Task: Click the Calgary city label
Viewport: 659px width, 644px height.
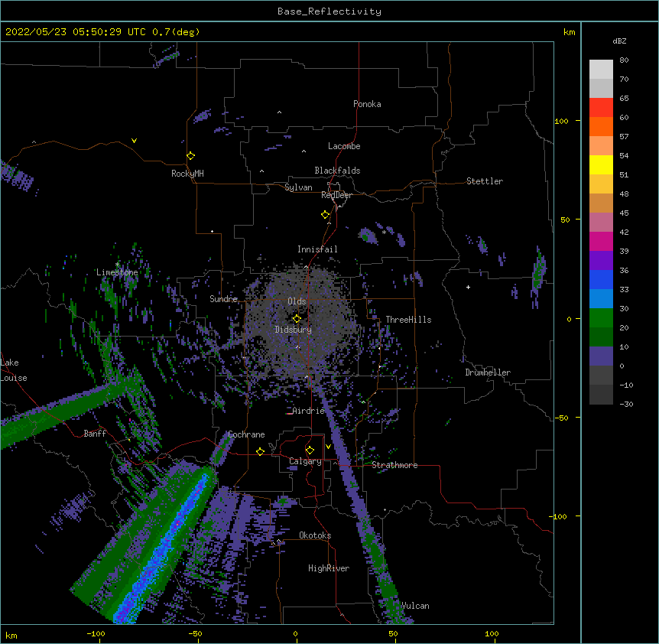Action: tap(305, 461)
